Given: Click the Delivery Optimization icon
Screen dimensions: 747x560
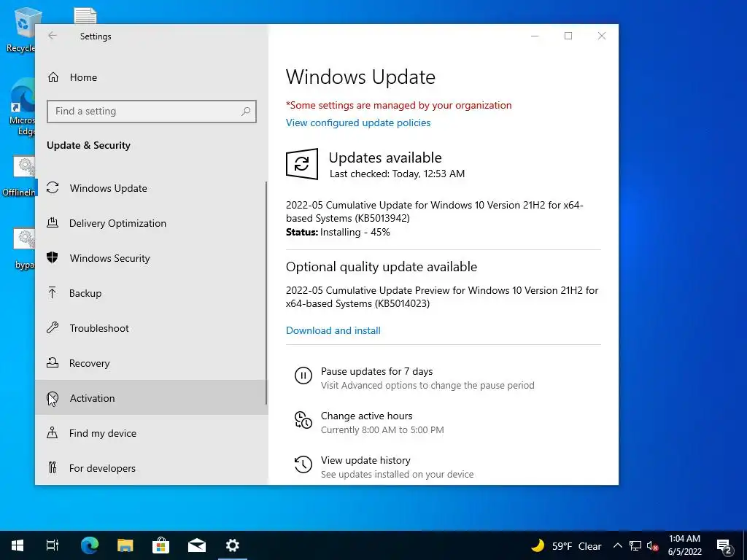Looking at the screenshot, I should [53, 222].
